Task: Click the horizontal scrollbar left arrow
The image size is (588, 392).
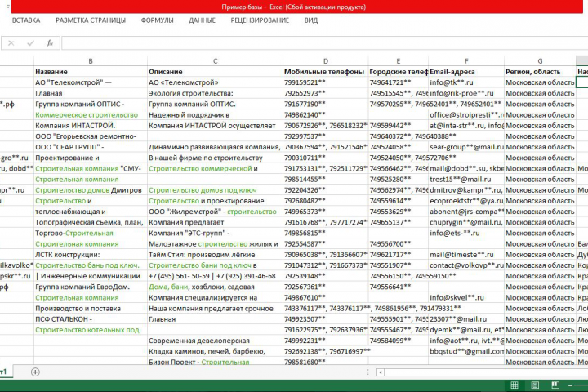Action: pos(381,372)
